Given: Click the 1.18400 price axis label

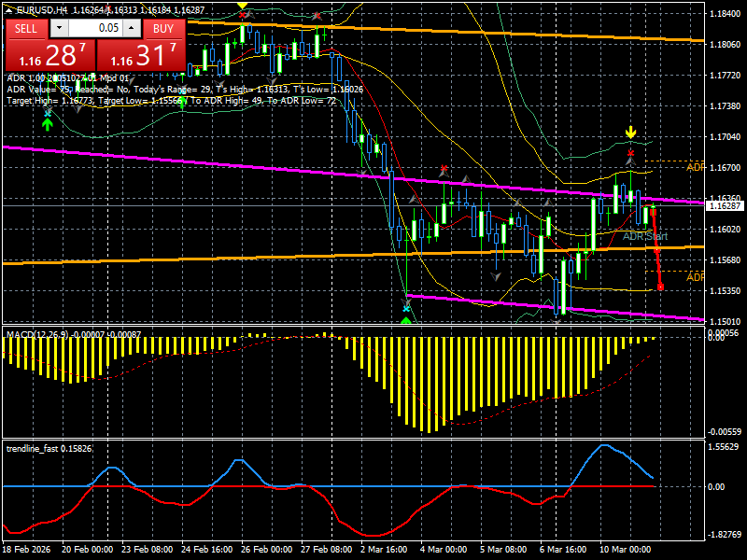Looking at the screenshot, I should pos(726,14).
